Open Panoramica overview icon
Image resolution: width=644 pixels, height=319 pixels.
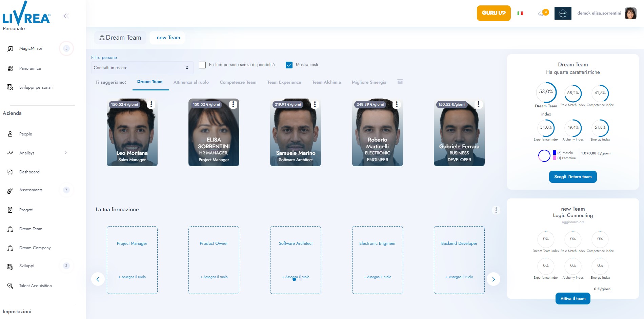[x=10, y=68]
